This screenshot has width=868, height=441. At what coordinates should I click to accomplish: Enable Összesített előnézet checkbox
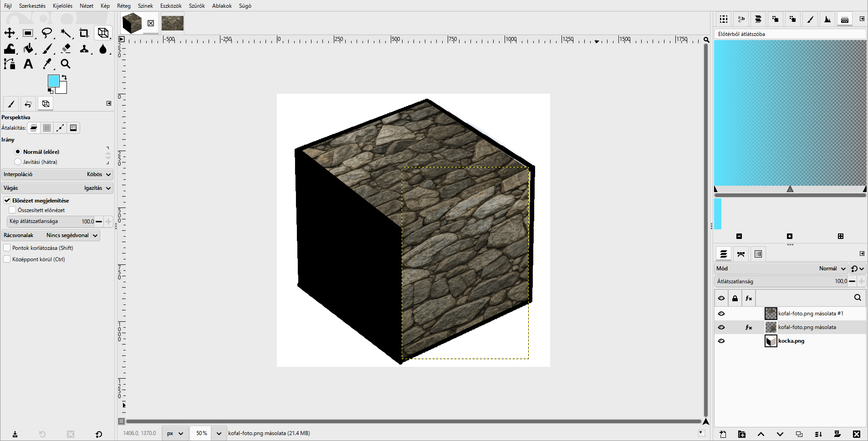(x=12, y=210)
